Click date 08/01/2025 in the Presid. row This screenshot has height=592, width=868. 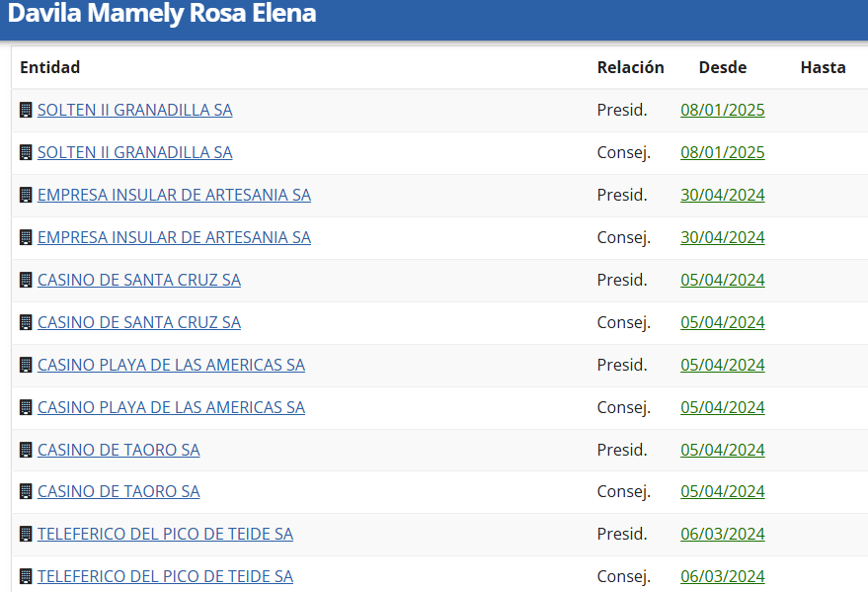(x=723, y=110)
